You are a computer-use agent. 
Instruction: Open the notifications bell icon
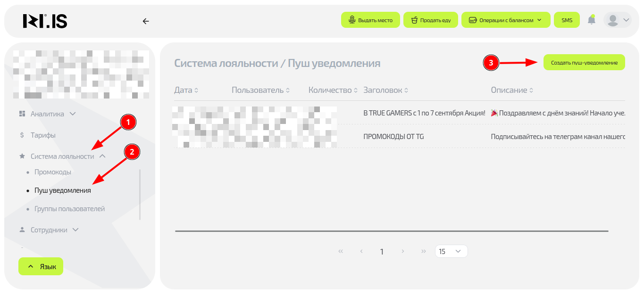(591, 20)
